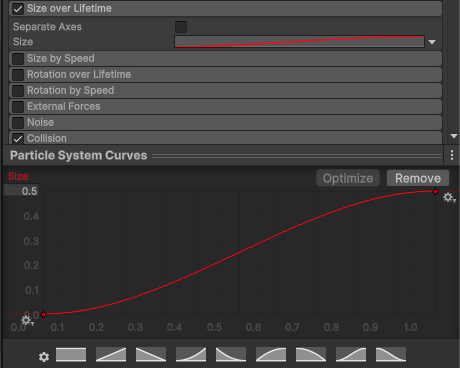460x368 pixels.
Task: Select the Size curve preview field
Action: [299, 42]
